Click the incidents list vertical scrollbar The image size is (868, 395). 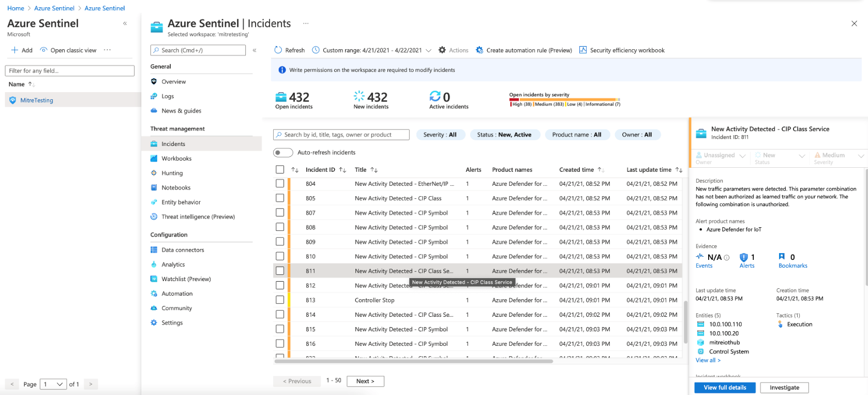(x=686, y=322)
